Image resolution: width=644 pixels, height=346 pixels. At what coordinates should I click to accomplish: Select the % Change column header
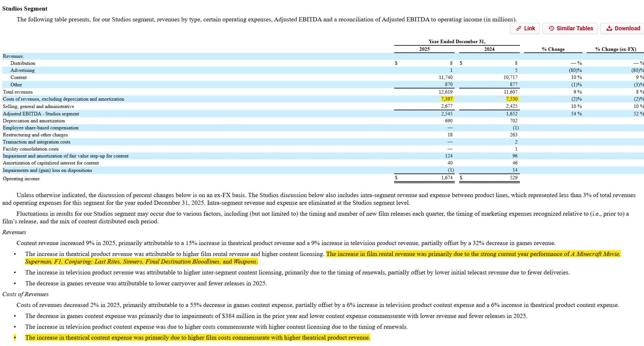click(553, 49)
